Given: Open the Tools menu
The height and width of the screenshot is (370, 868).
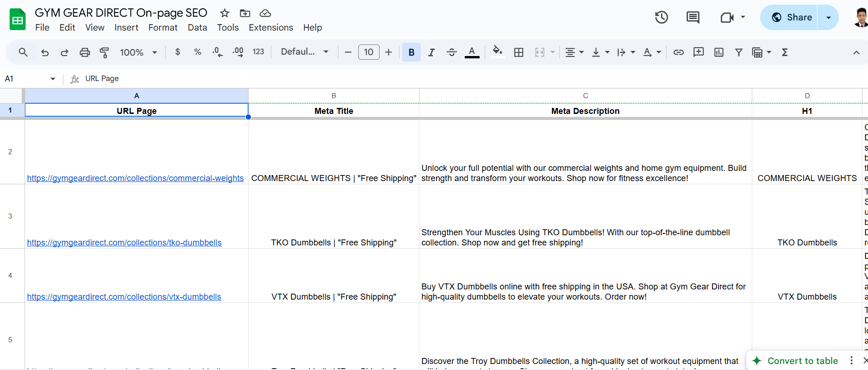Looking at the screenshot, I should [228, 27].
